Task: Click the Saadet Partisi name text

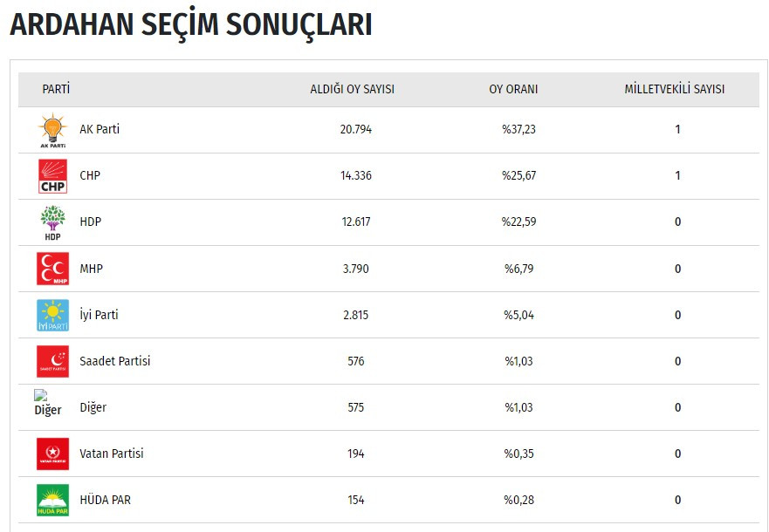Action: point(115,361)
